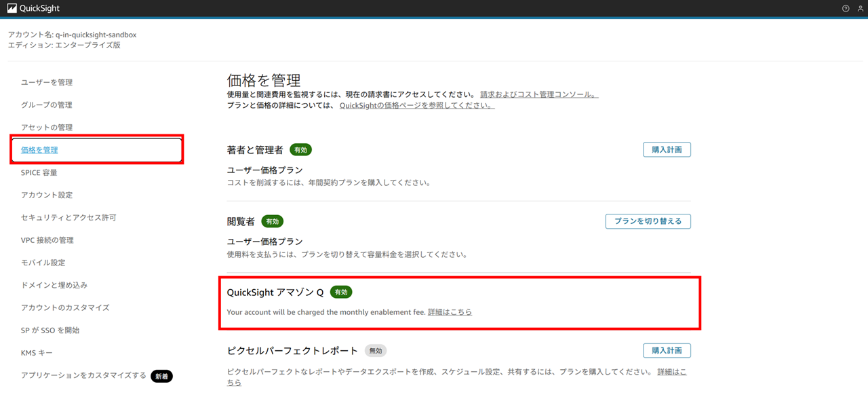Click 無効 badge next to ピクセルパーフェクトレポート
The width and height of the screenshot is (868, 397).
pyautogui.click(x=375, y=351)
